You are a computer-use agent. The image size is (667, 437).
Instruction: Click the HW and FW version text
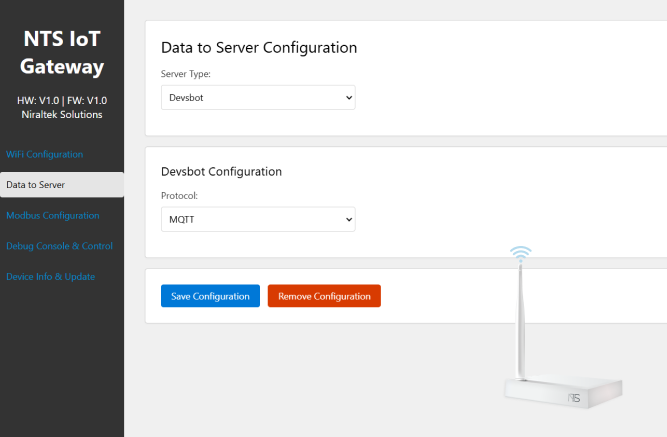(x=62, y=100)
